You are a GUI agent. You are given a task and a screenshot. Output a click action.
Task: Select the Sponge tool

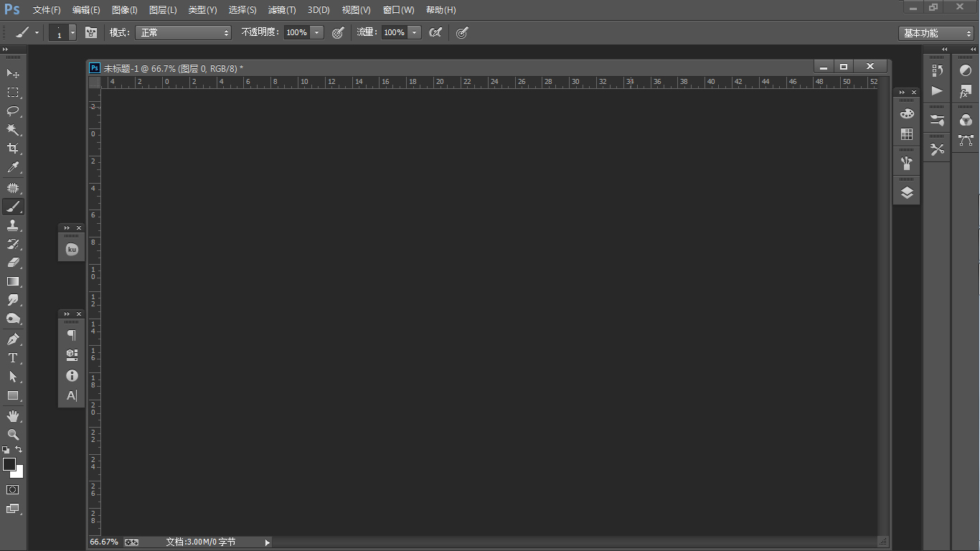13,319
